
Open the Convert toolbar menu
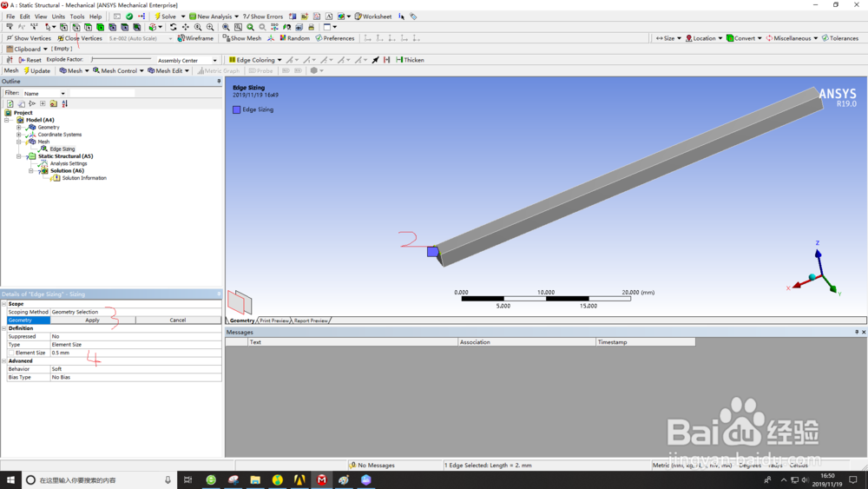pyautogui.click(x=745, y=38)
